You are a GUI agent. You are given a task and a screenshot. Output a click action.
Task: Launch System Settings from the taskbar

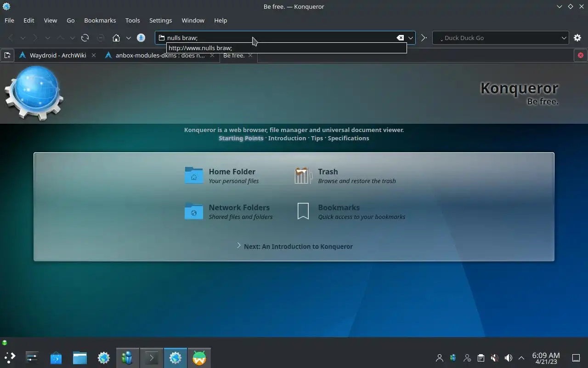(32, 357)
